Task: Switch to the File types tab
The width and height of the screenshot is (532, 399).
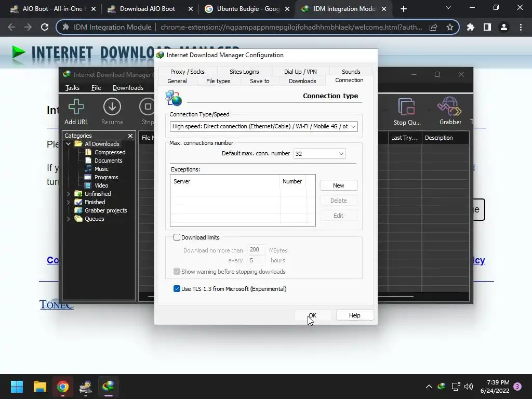Action: [218, 81]
